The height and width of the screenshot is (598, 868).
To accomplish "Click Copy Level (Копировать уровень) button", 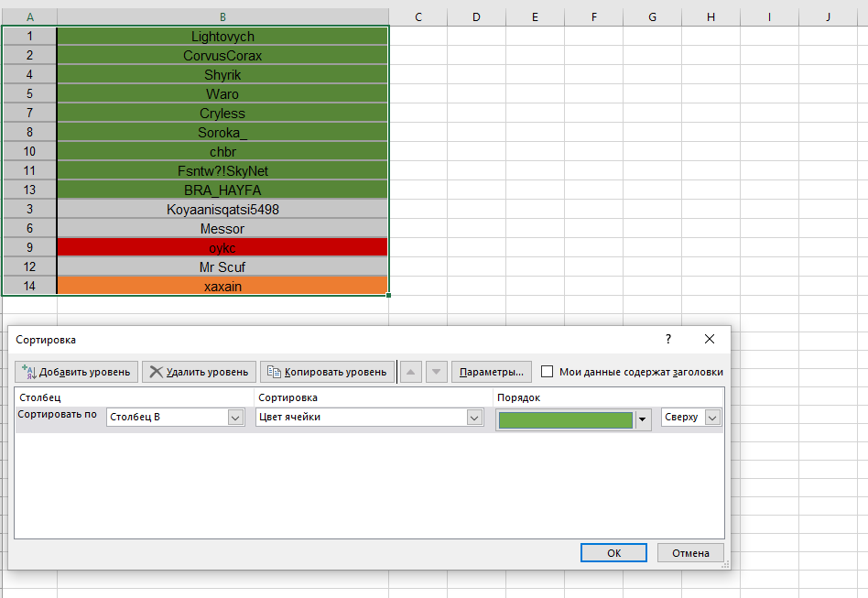I will (326, 372).
